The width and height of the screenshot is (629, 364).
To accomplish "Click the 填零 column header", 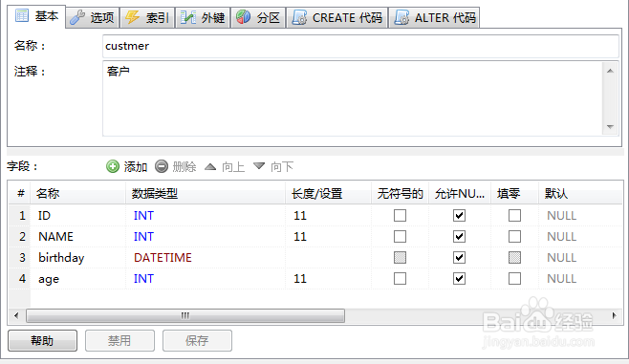I will click(514, 194).
